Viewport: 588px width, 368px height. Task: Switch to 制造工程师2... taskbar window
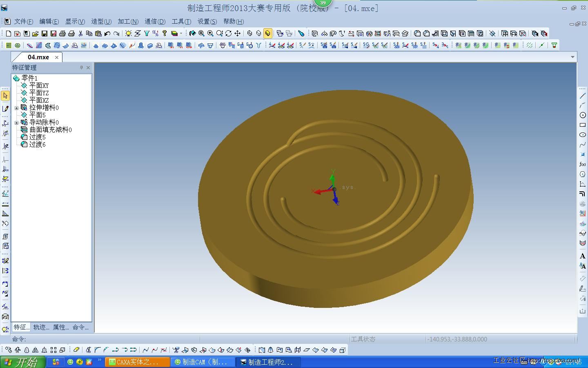click(x=269, y=362)
